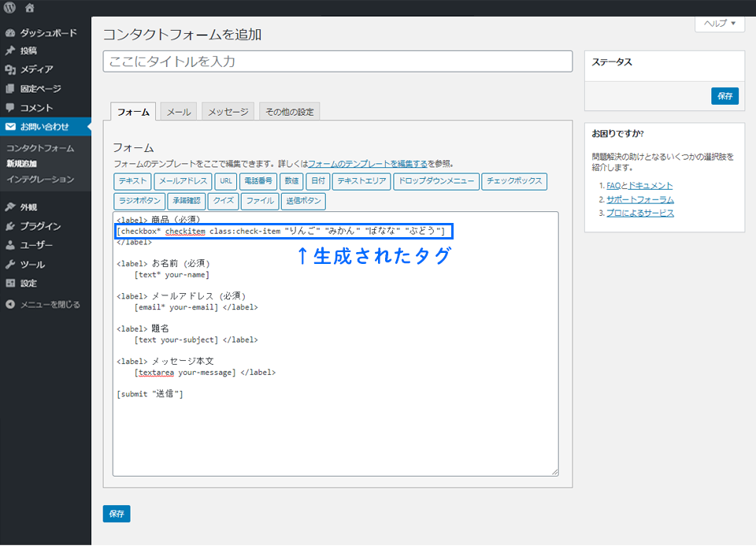Open the コメント section
Screen dimensions: 756x557
[36, 108]
